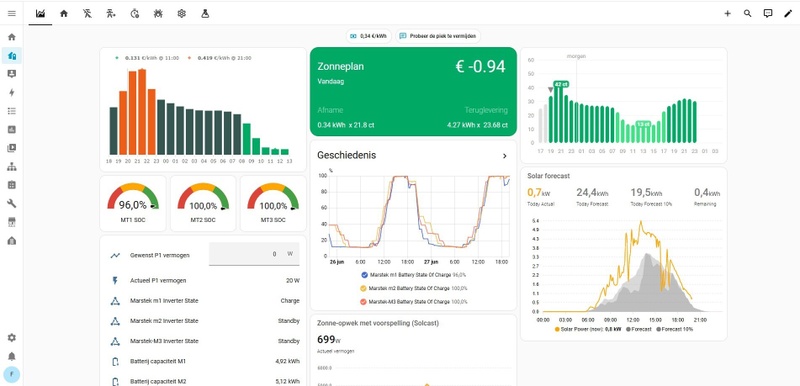Open the cog flower icon view tab
Viewport: 800px width, 386px height.
[x=182, y=14]
